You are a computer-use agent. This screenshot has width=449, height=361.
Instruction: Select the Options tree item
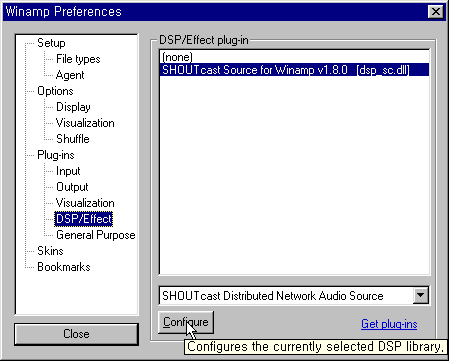(55, 91)
